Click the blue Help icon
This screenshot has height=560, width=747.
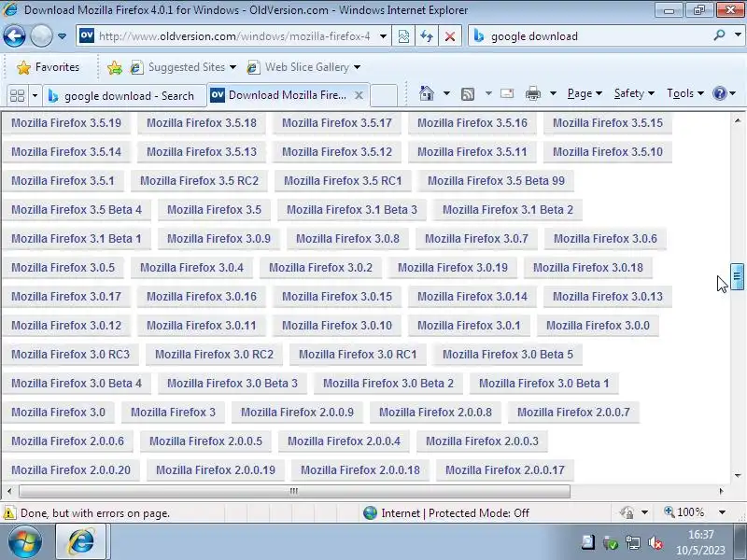(x=719, y=93)
